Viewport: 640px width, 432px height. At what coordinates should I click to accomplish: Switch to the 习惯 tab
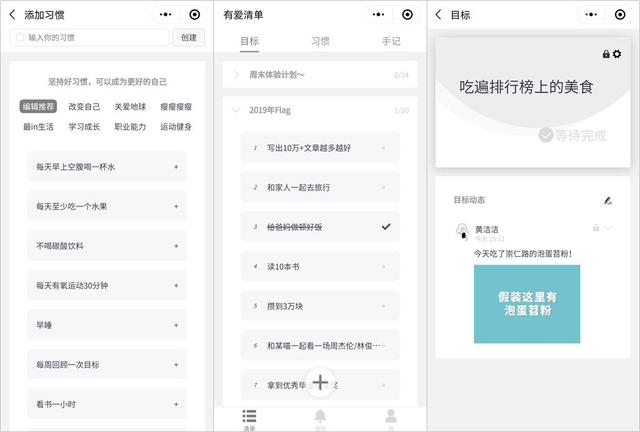click(320, 41)
